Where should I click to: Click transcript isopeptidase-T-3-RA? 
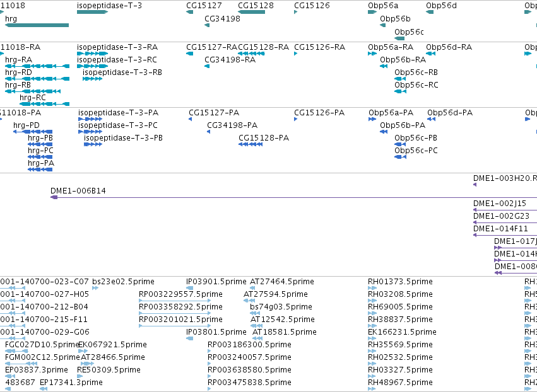point(93,54)
